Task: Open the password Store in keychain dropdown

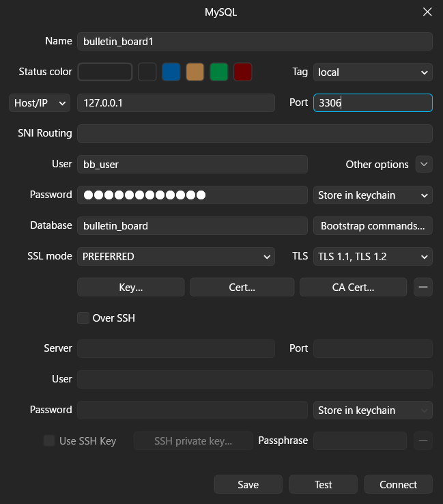Action: click(372, 195)
